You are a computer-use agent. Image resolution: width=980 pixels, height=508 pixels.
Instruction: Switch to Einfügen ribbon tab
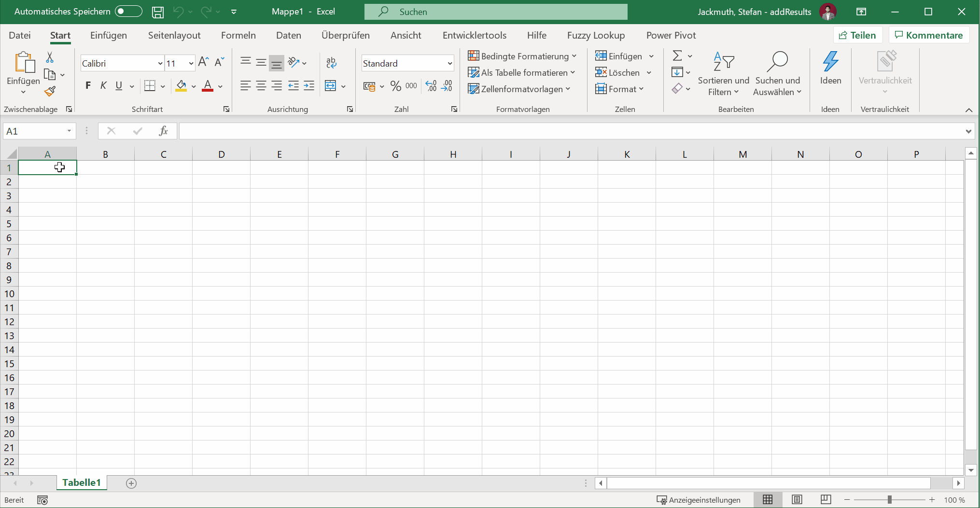point(109,35)
